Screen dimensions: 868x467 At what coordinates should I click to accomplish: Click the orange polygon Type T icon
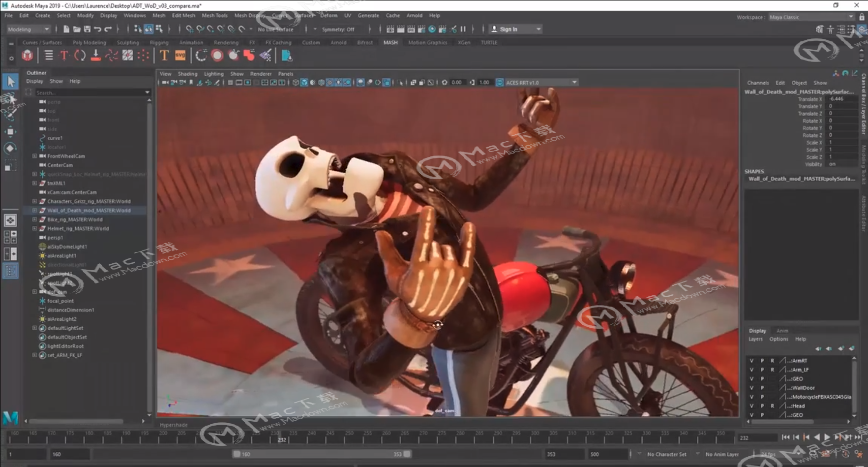tap(164, 56)
